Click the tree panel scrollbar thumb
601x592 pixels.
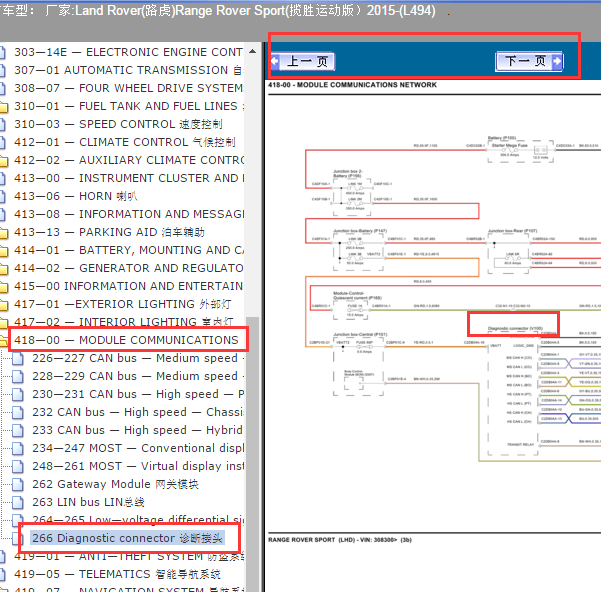(x=252, y=454)
